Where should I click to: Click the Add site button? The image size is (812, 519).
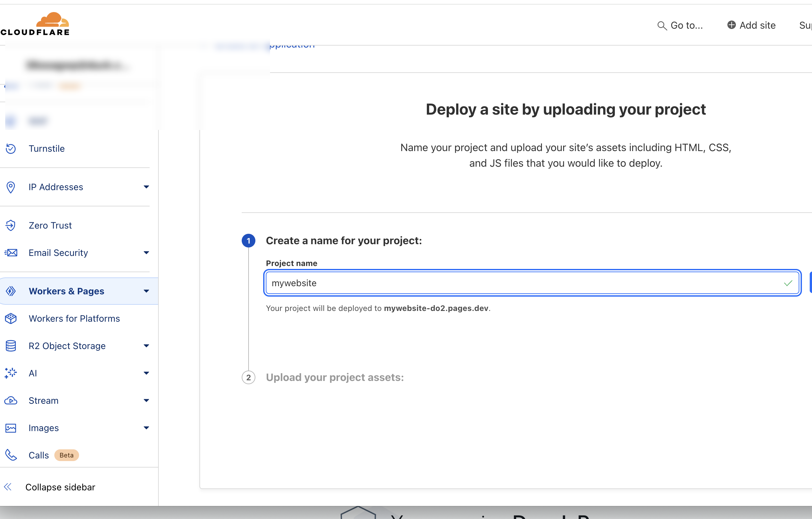tap(751, 25)
